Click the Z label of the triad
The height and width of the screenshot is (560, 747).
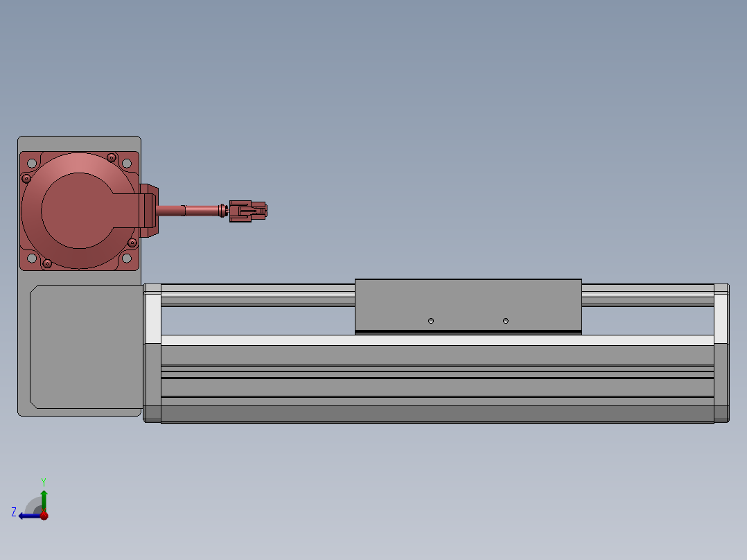pyautogui.click(x=14, y=512)
